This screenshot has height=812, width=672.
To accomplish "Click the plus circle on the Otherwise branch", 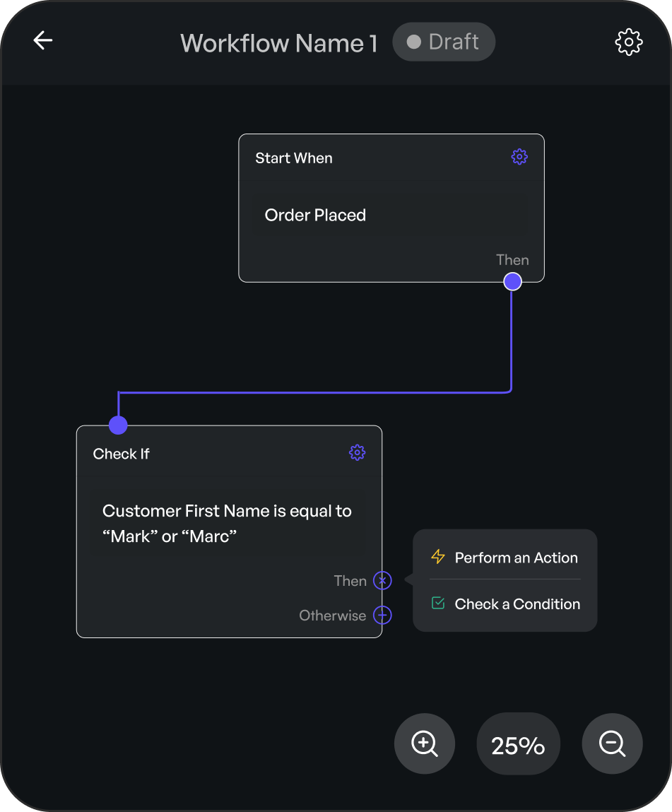I will coord(382,615).
